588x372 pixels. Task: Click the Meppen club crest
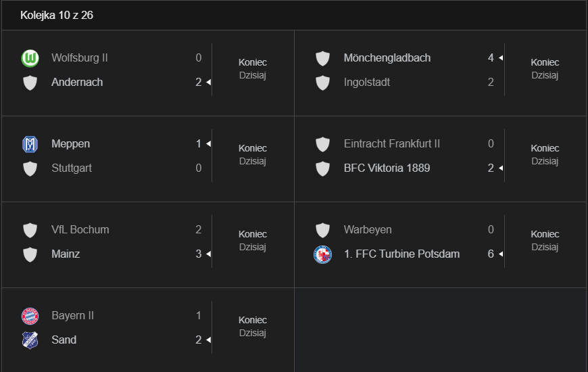tap(30, 144)
